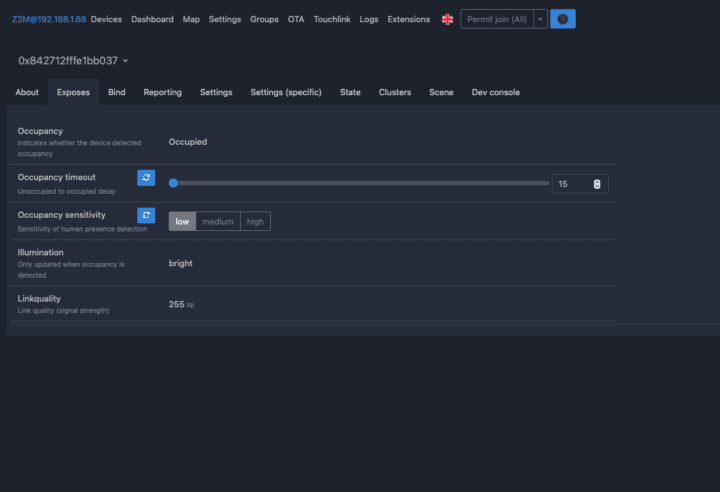This screenshot has height=492, width=720.
Task: Refresh the Occupancy sensitivity value
Action: click(x=146, y=215)
